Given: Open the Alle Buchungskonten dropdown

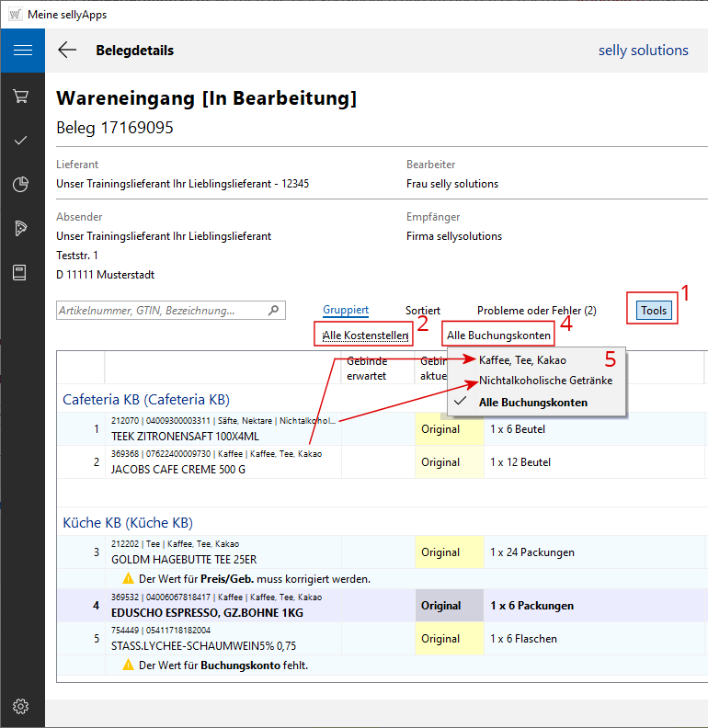Looking at the screenshot, I should click(498, 336).
